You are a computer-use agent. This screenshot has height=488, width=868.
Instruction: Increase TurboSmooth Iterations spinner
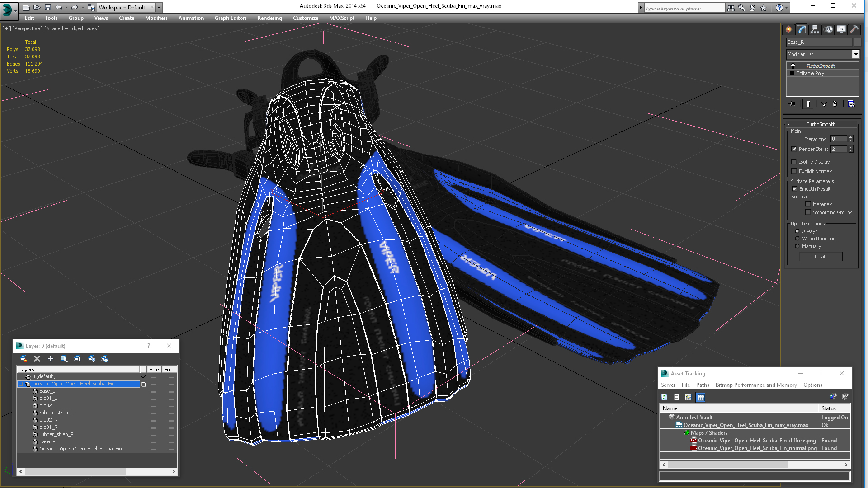click(x=851, y=137)
